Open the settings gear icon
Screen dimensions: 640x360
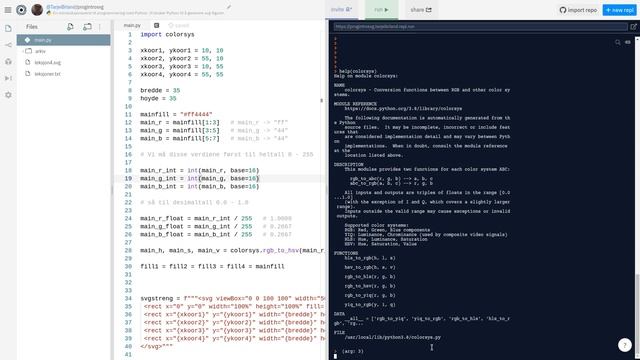(8, 95)
